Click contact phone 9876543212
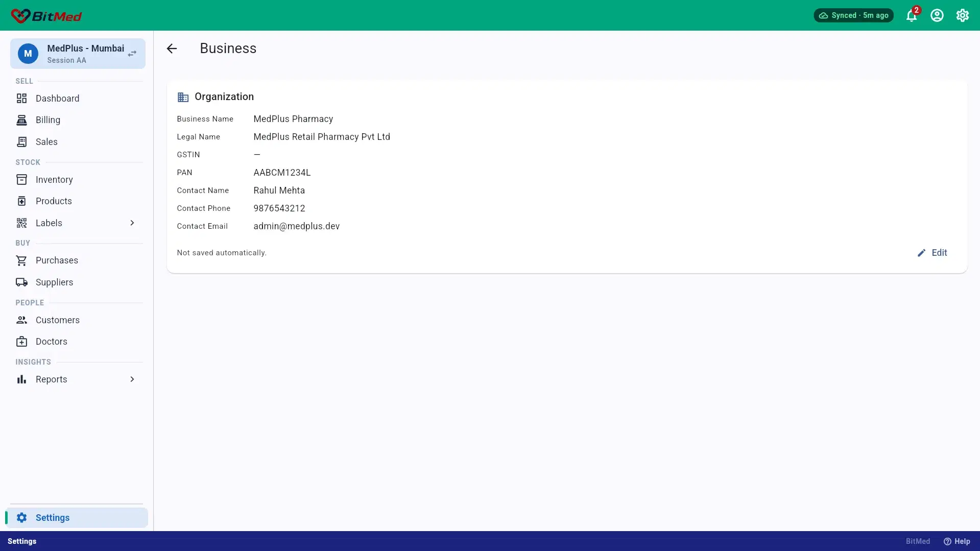This screenshot has width=980, height=551. 279,208
